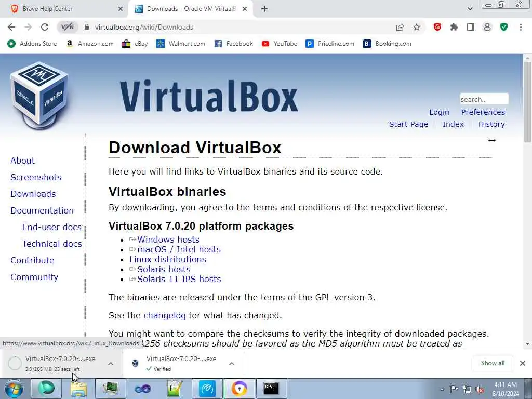532x399 pixels.
Task: Open the Addons Store bookmark
Action: (32, 44)
